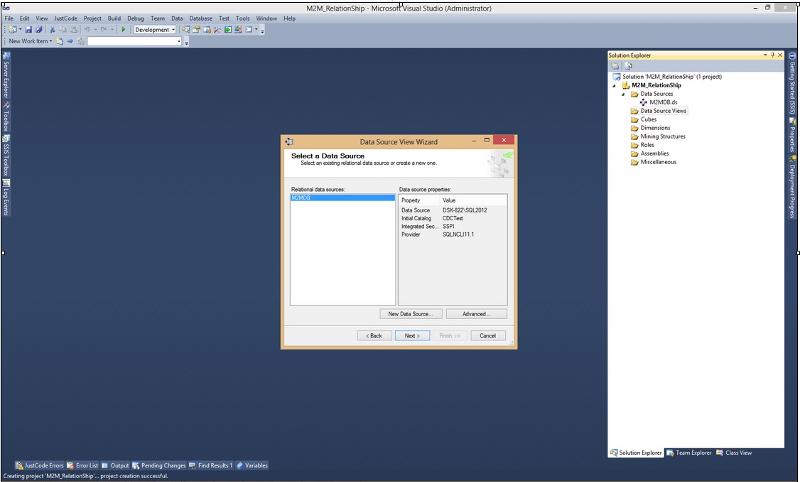Click the green Start debugging arrow
Viewport: 800px width, 482px height.
tap(123, 30)
